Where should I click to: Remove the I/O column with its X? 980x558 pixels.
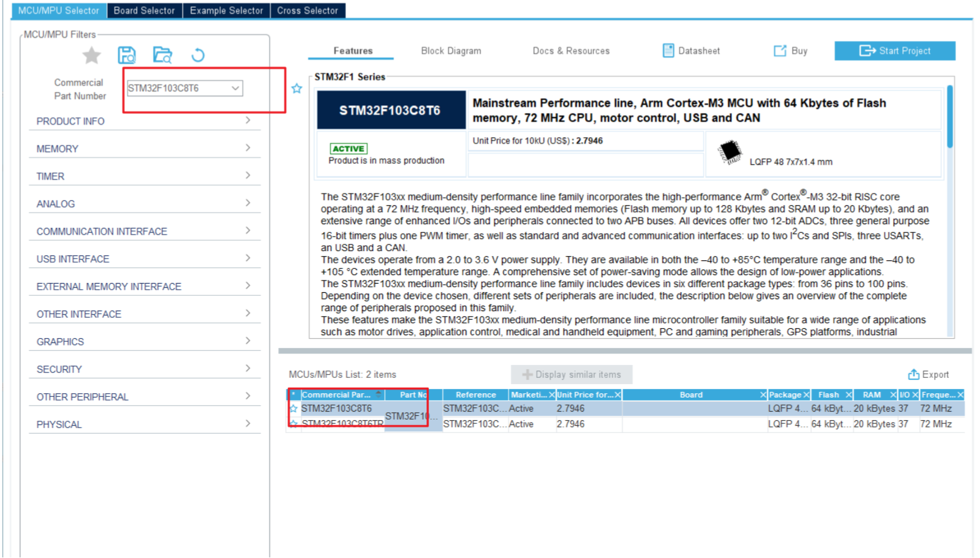(x=915, y=395)
